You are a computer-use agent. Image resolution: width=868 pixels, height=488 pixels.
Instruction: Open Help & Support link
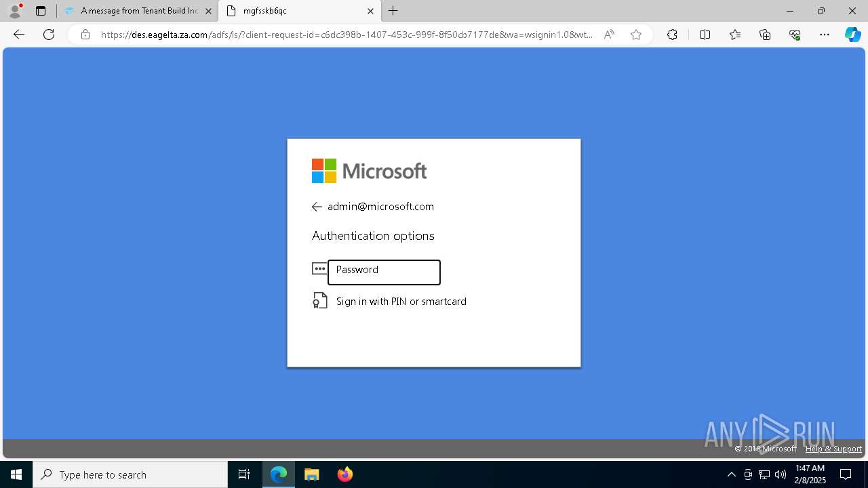[833, 449]
